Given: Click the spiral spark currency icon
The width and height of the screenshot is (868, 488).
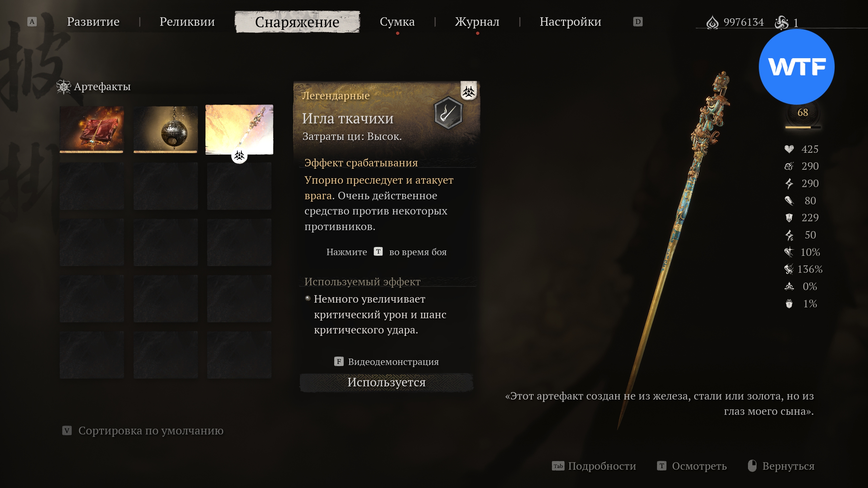Looking at the screenshot, I should [x=782, y=23].
